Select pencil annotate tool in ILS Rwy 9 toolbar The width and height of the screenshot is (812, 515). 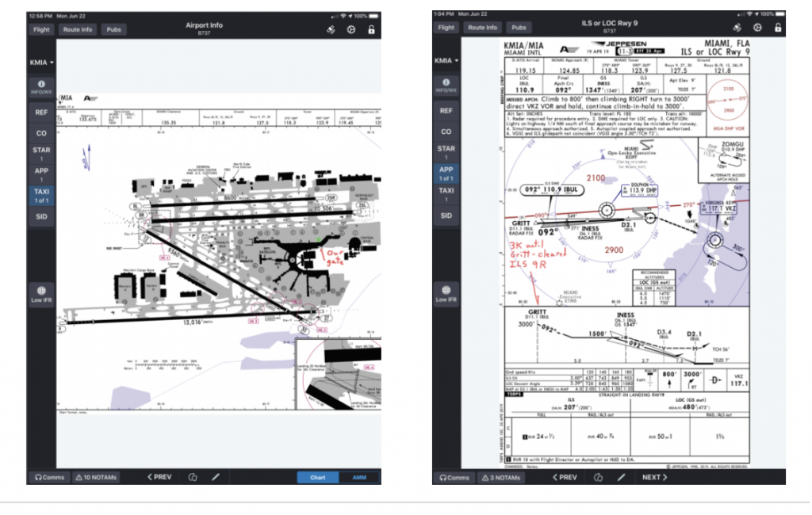pyautogui.click(x=621, y=477)
